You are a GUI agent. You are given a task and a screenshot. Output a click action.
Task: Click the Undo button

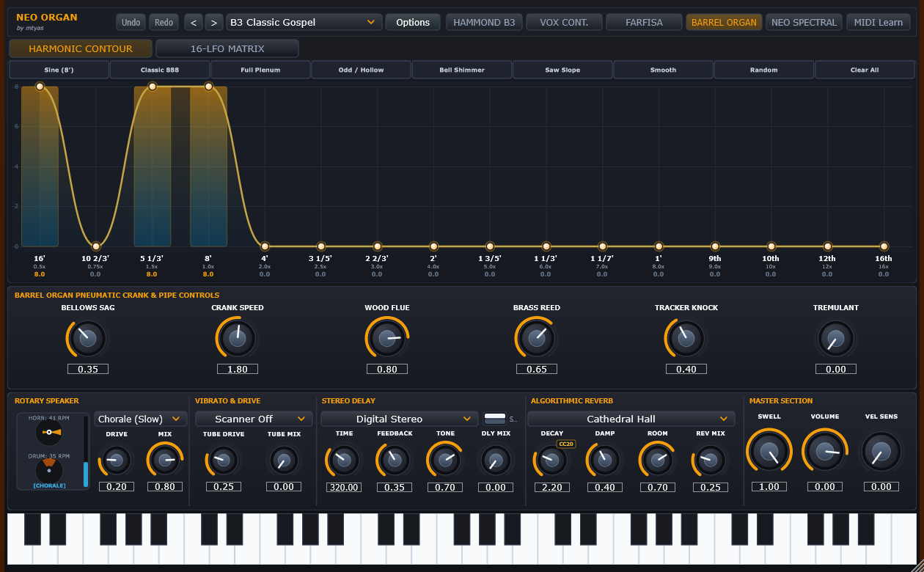(131, 22)
